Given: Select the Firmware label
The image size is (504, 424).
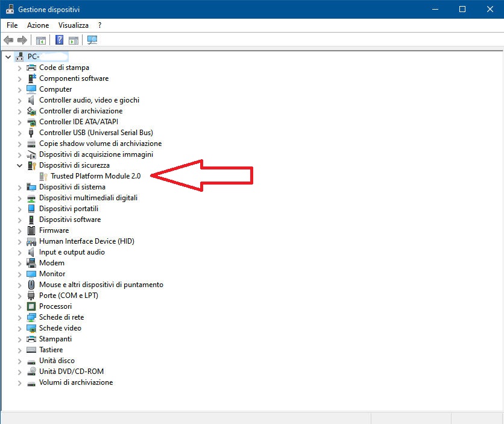Looking at the screenshot, I should point(54,230).
